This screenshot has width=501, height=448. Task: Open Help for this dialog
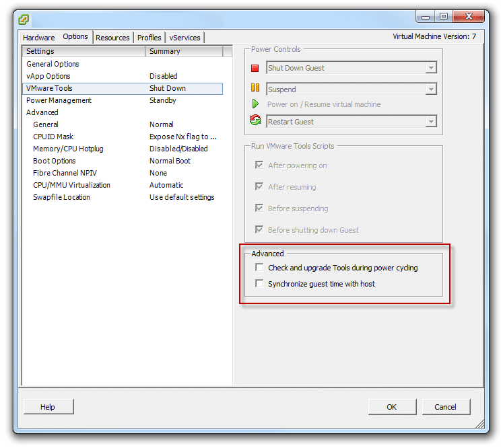pyautogui.click(x=48, y=407)
